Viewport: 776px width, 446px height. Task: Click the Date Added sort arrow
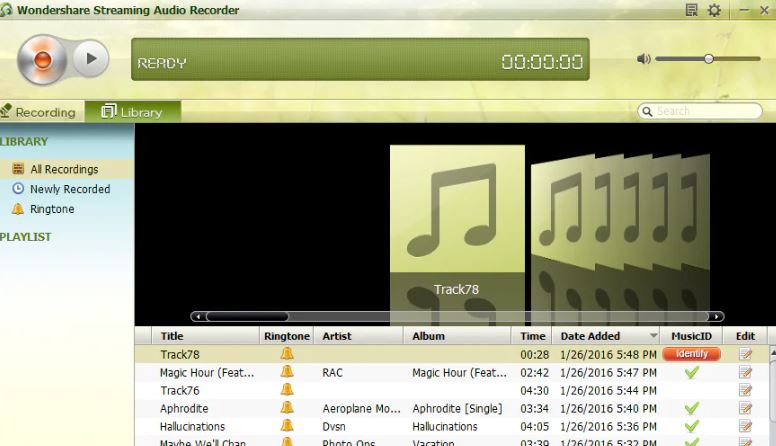click(x=653, y=336)
